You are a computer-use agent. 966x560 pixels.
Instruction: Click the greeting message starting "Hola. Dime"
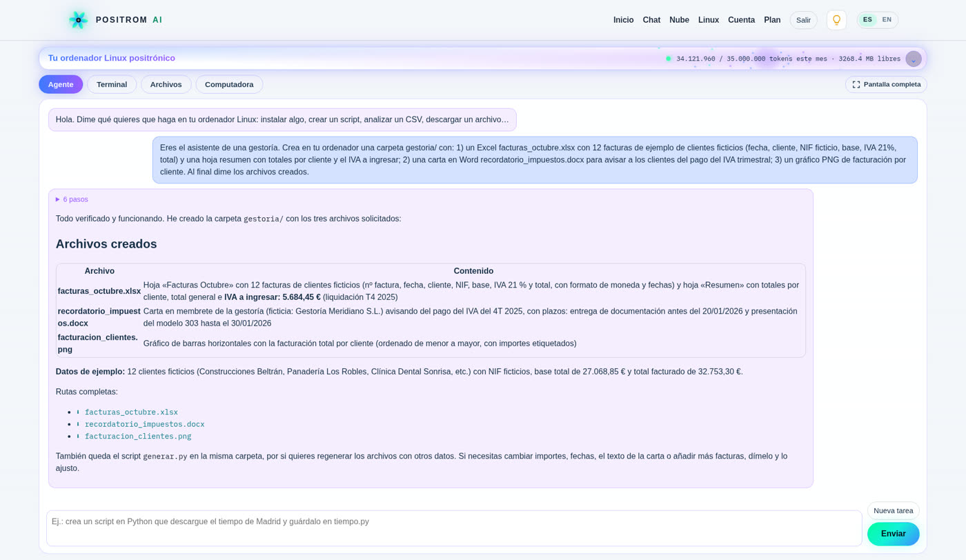pos(282,119)
